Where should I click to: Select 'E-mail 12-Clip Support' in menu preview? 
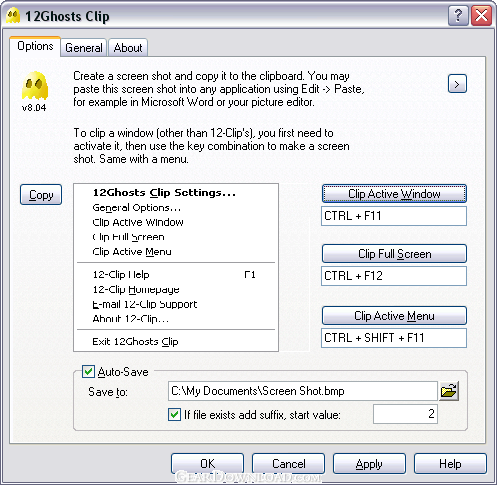[145, 304]
